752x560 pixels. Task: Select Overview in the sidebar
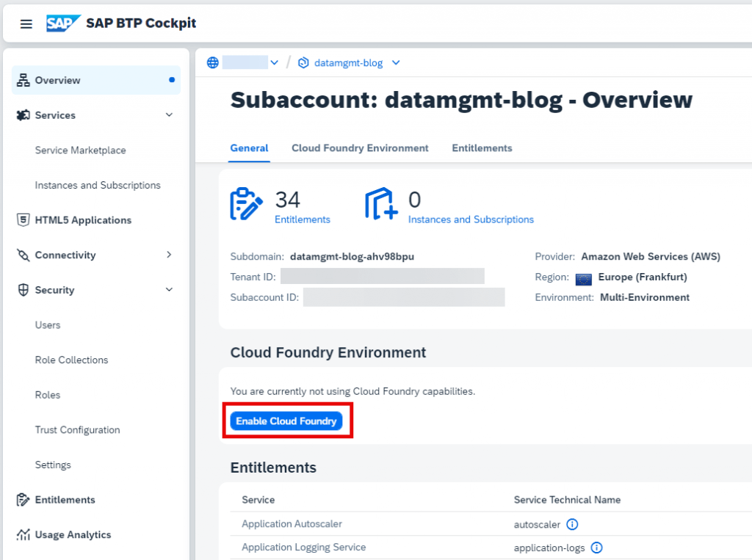tap(96, 80)
